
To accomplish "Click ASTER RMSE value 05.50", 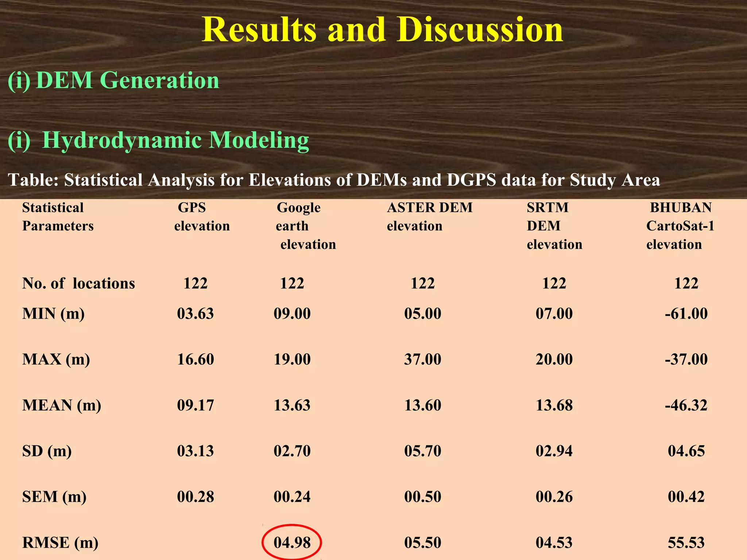I will click(423, 543).
